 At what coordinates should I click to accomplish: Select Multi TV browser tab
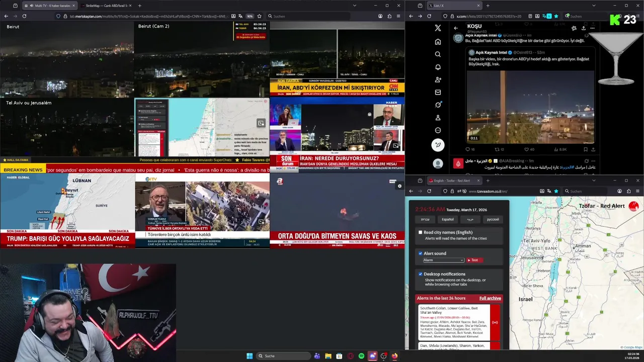[49, 6]
